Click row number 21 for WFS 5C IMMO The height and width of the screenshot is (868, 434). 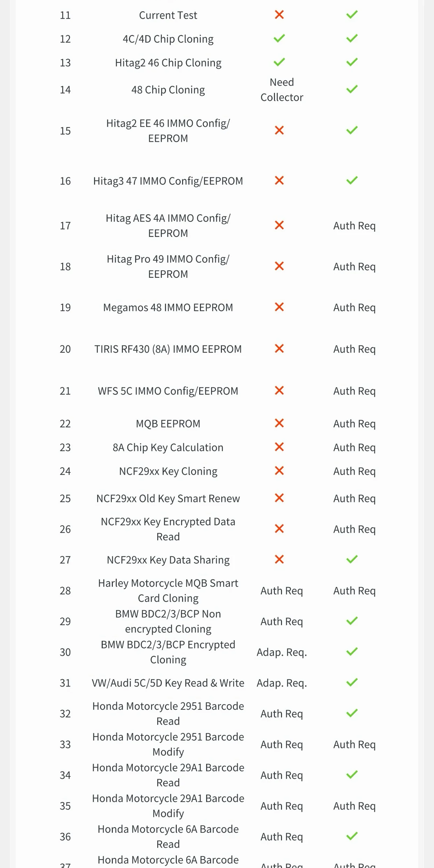[x=65, y=391]
